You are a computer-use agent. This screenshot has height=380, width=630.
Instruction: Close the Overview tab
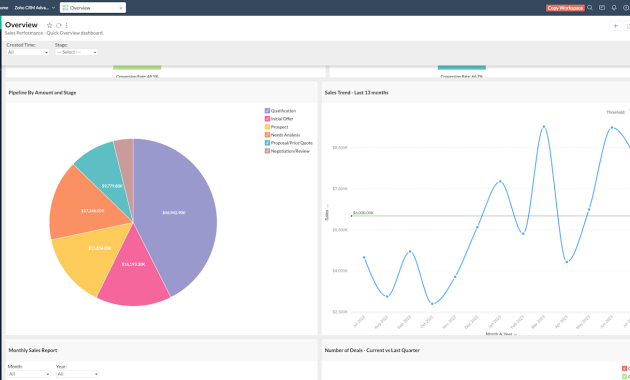(121, 8)
